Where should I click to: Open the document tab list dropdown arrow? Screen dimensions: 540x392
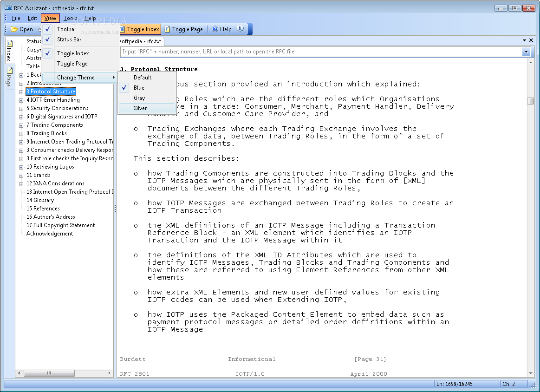click(525, 41)
